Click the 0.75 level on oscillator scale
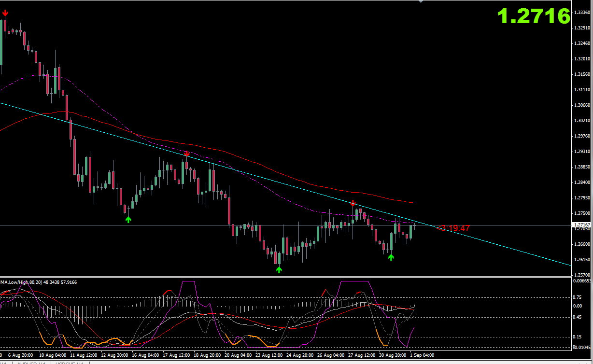 (577, 298)
